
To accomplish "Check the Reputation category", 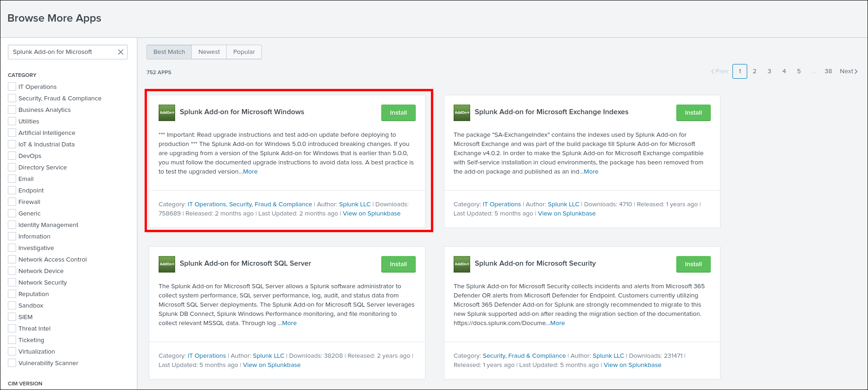I will (x=12, y=294).
